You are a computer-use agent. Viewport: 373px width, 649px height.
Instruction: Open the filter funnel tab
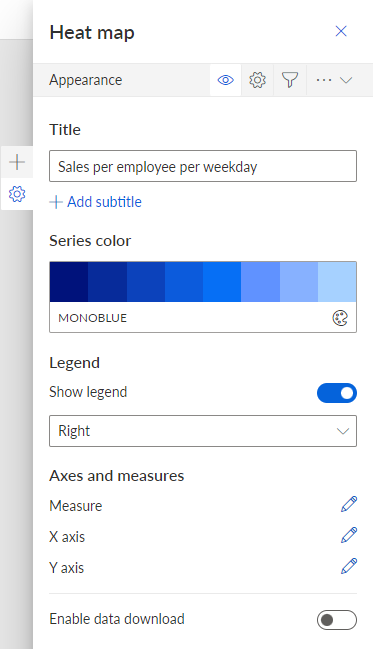290,80
